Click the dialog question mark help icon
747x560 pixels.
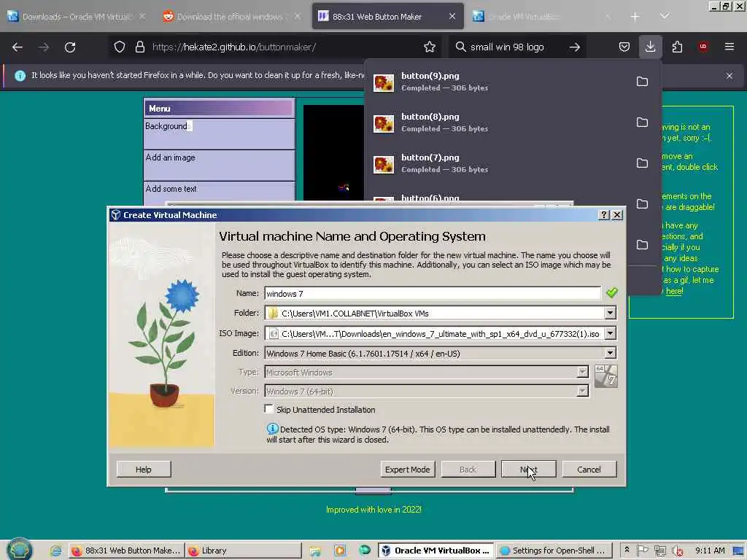pos(603,215)
